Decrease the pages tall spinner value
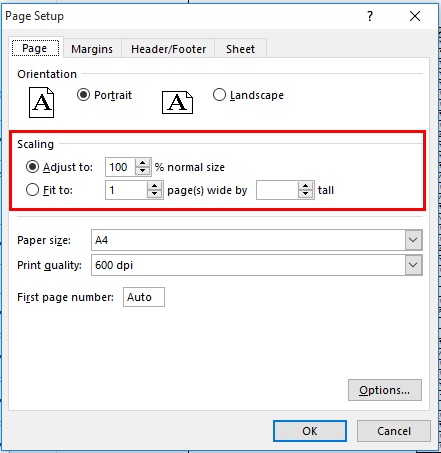 click(x=305, y=194)
